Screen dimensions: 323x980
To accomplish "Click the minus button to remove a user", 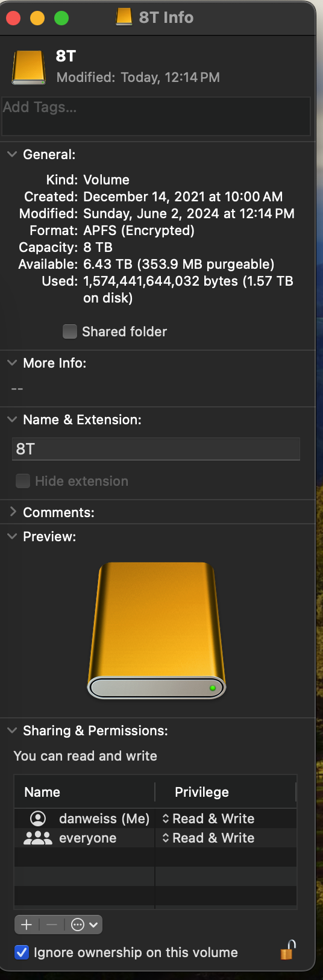I will point(52,925).
